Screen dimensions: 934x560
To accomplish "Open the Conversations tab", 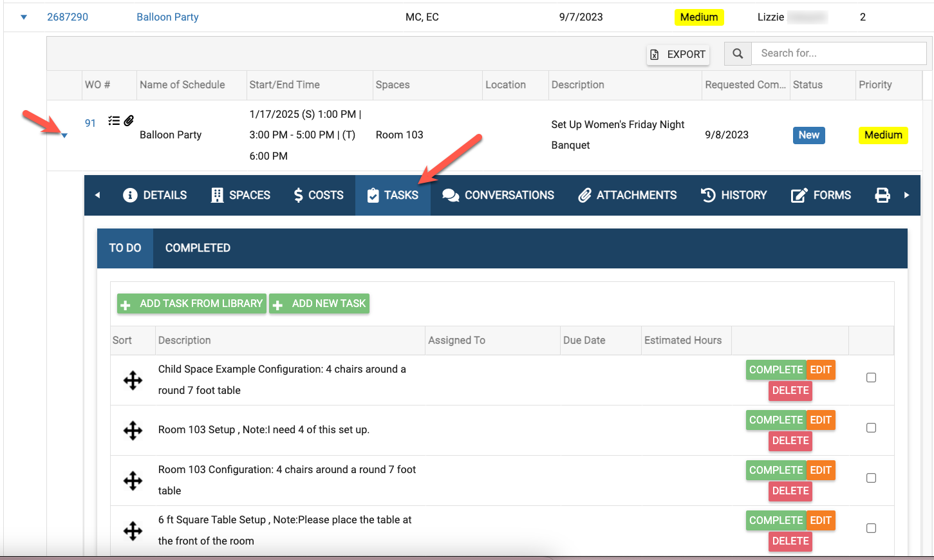I will pos(498,195).
